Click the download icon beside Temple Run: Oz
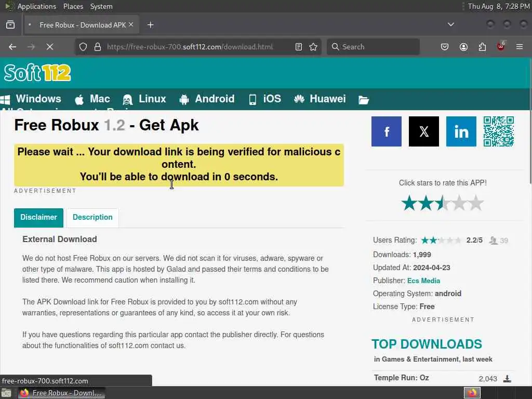Screen dimensions: 532x399 (507, 378)
